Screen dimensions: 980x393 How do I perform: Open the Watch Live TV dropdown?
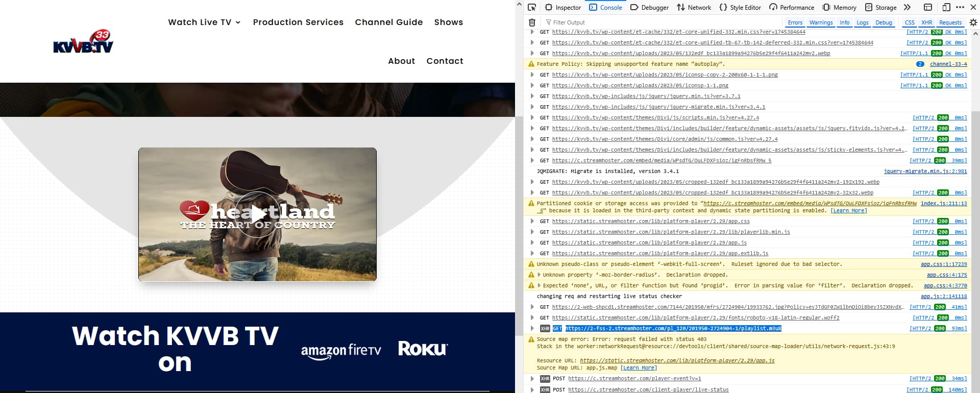pos(204,22)
